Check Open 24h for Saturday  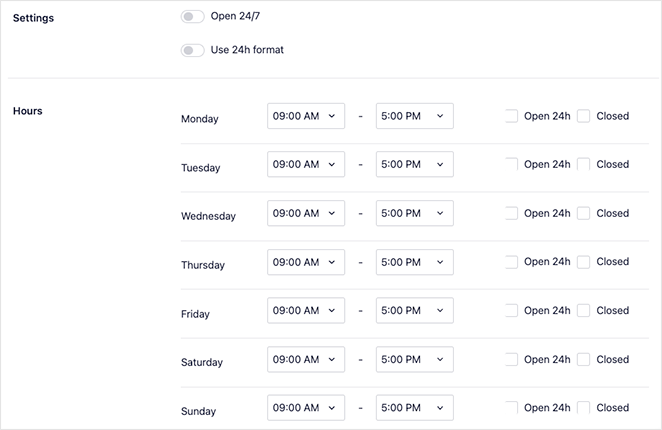(511, 359)
